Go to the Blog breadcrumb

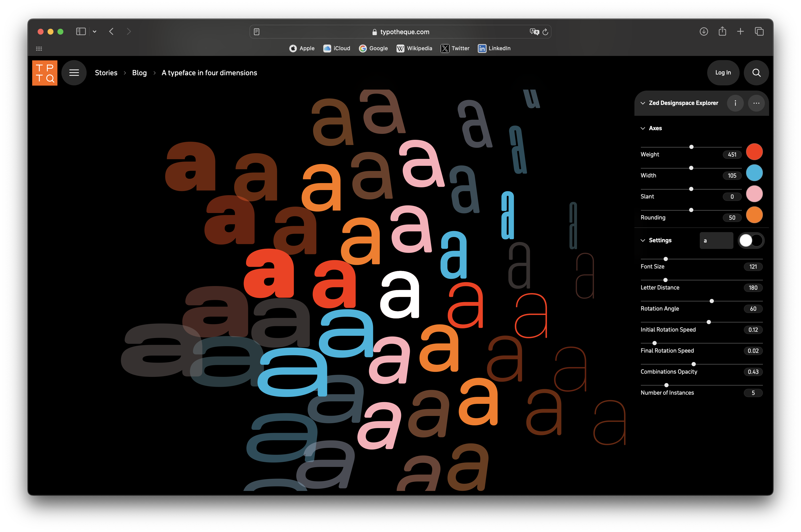[139, 73]
